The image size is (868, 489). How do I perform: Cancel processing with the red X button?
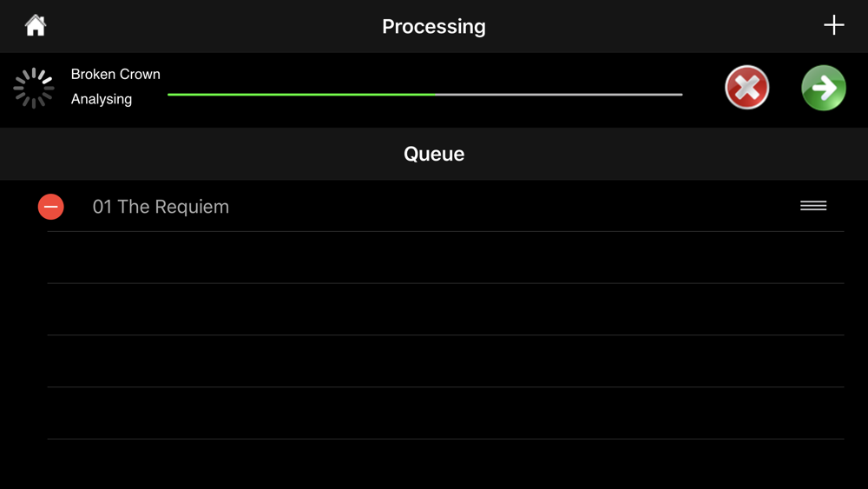coord(746,88)
